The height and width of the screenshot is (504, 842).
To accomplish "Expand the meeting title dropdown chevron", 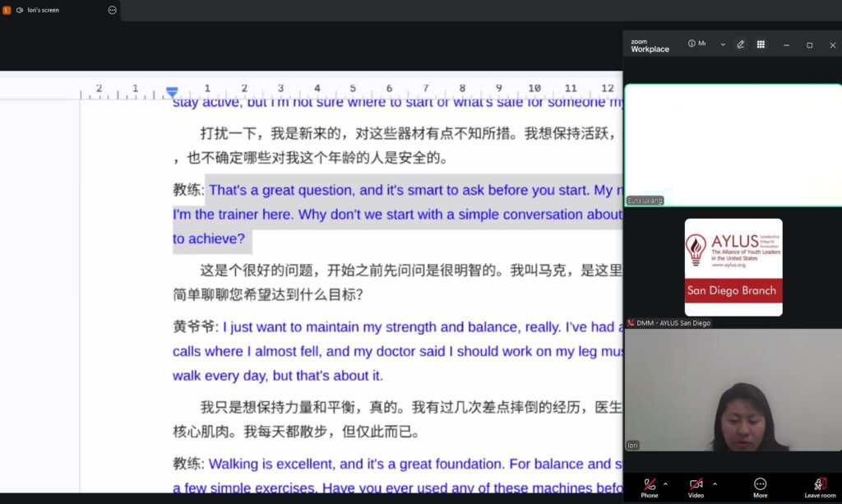I will point(723,44).
